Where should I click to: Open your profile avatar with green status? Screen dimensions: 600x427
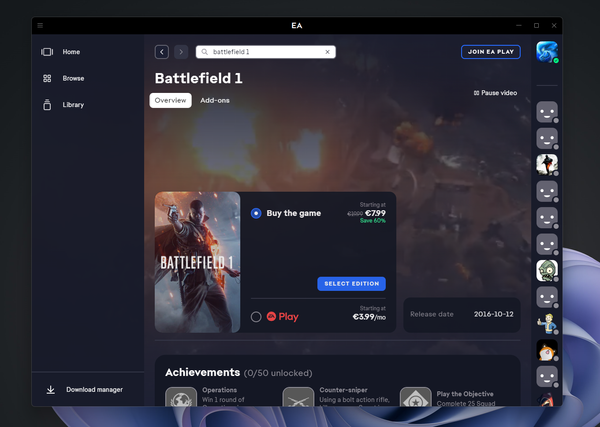tap(547, 52)
